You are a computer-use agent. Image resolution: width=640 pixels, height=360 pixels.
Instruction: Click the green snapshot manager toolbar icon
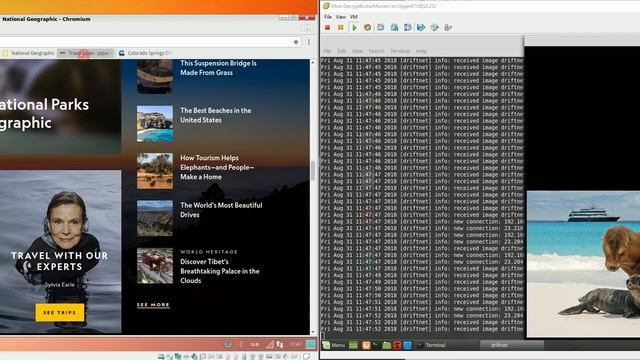pos(394,27)
